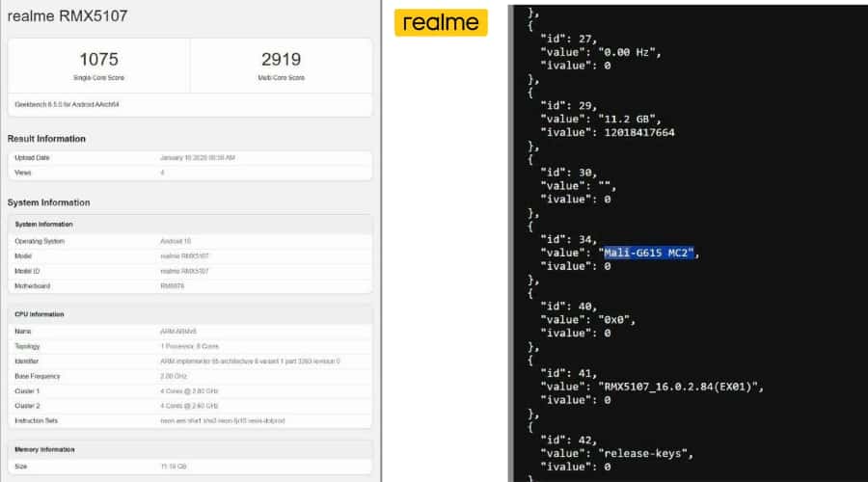Click the JSON line "id": 34
Image resolution: width=868 pixels, height=482 pixels.
[x=568, y=240]
